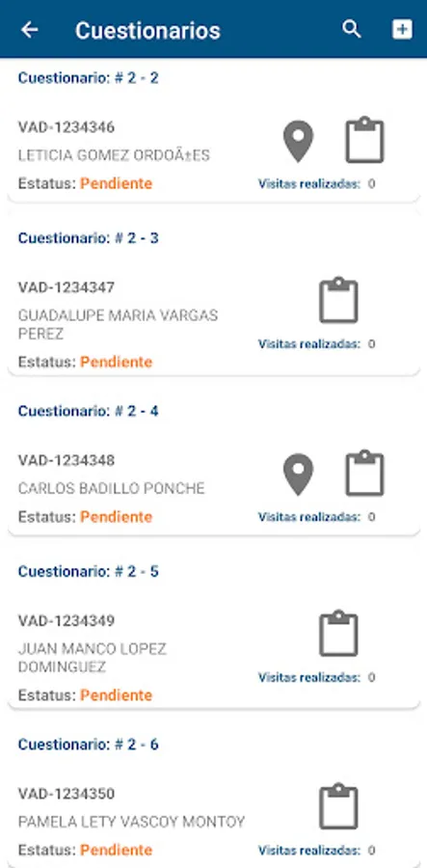Tap Pendiente status of VAD-1234349
Image resolution: width=427 pixels, height=868 pixels.
[117, 694]
